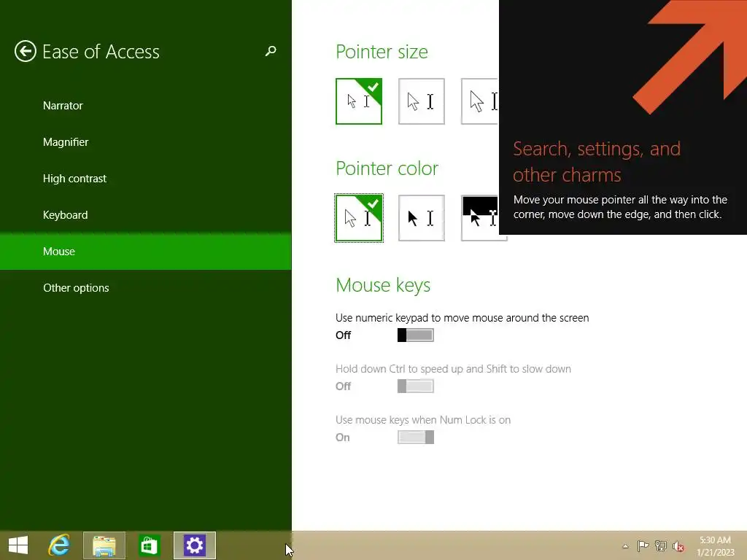
Task: Toggle numeric keypad mouse keys switch
Action: 415,335
